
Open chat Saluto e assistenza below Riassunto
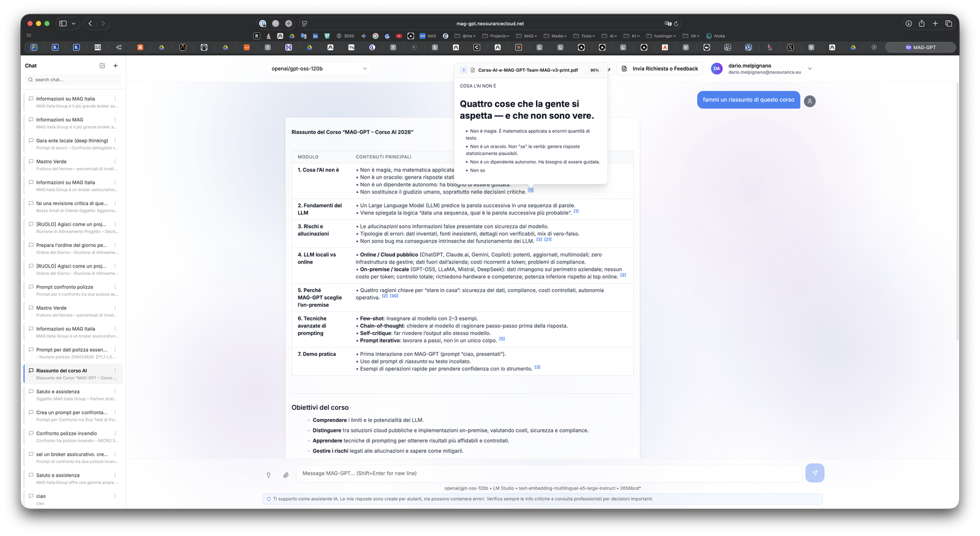(x=73, y=395)
